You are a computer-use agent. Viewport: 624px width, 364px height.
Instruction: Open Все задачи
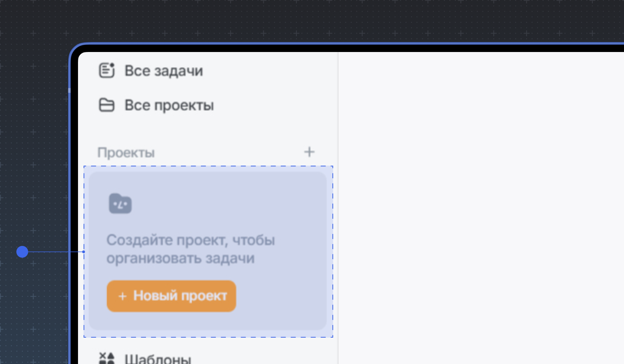click(164, 71)
